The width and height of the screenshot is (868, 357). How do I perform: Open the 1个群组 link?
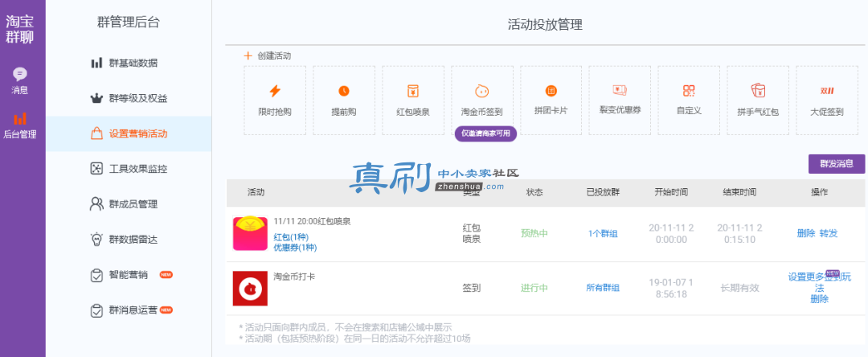click(603, 233)
